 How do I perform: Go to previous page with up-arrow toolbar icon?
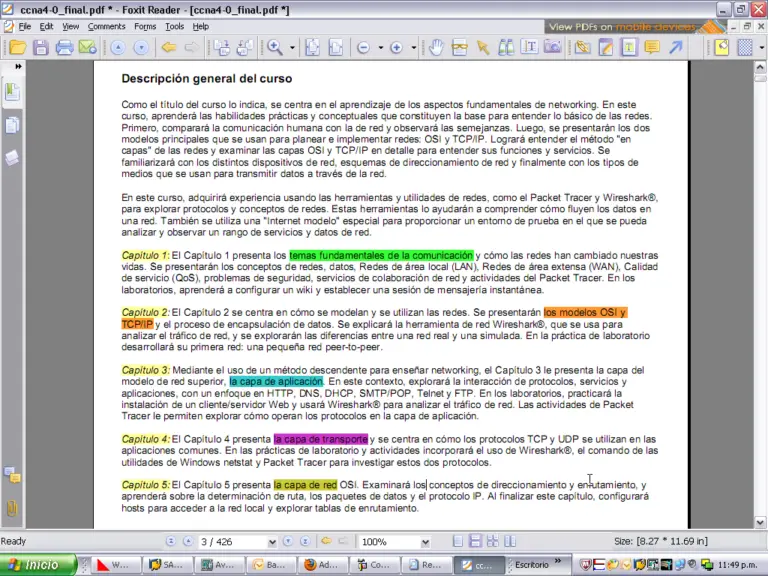point(118,48)
